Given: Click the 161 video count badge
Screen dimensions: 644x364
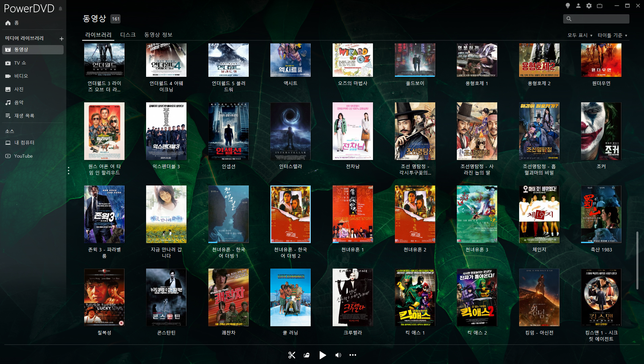Looking at the screenshot, I should pyautogui.click(x=115, y=19).
